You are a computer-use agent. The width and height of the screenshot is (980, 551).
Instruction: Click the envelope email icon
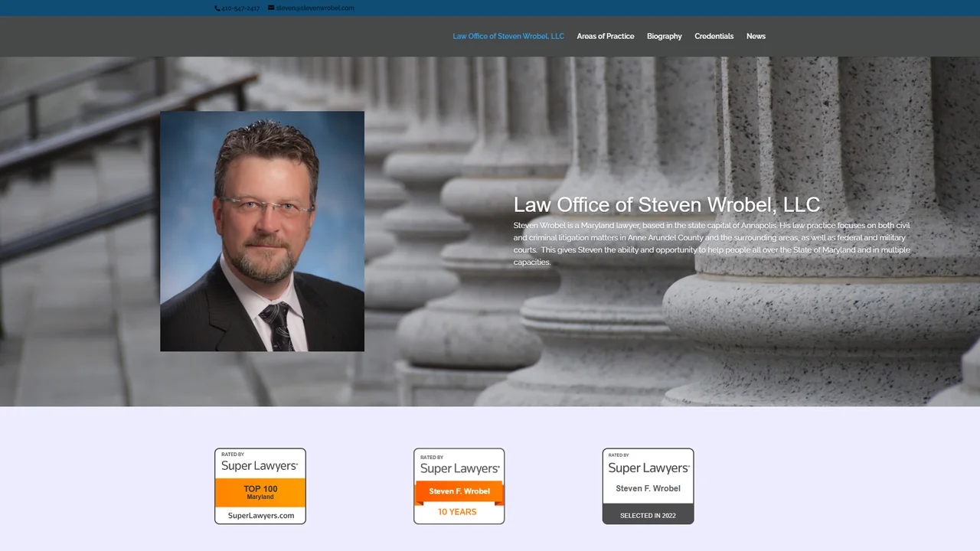[x=271, y=8]
